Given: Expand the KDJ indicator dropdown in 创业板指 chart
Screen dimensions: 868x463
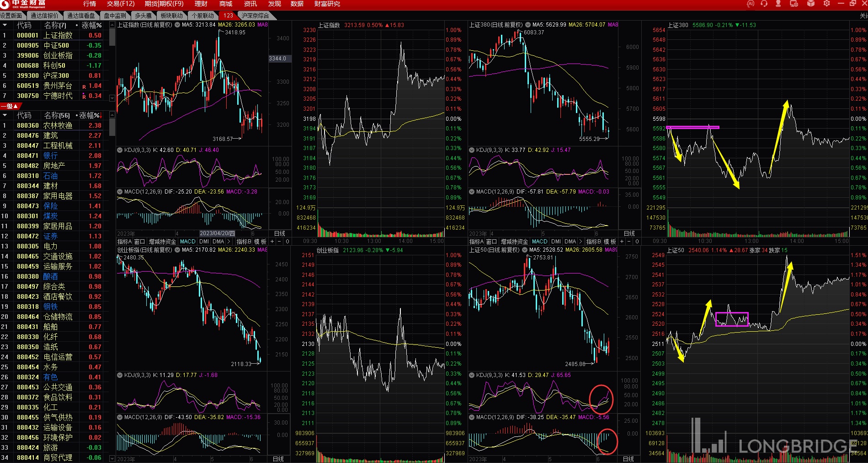Looking at the screenshot, I should (x=120, y=375).
